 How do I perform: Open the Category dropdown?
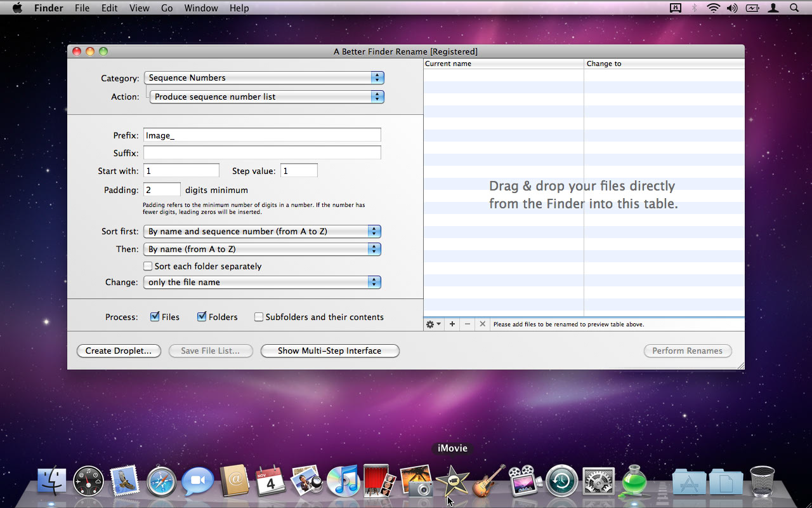[x=264, y=77]
